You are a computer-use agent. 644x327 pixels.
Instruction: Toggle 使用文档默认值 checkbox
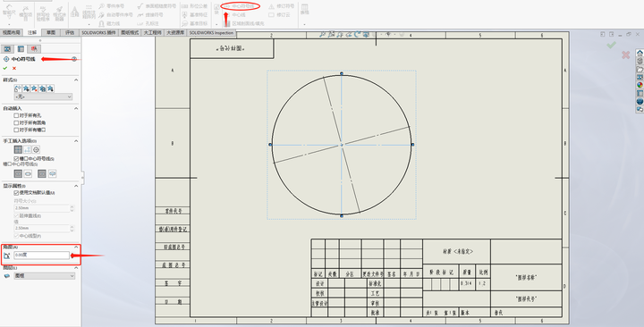[16, 192]
